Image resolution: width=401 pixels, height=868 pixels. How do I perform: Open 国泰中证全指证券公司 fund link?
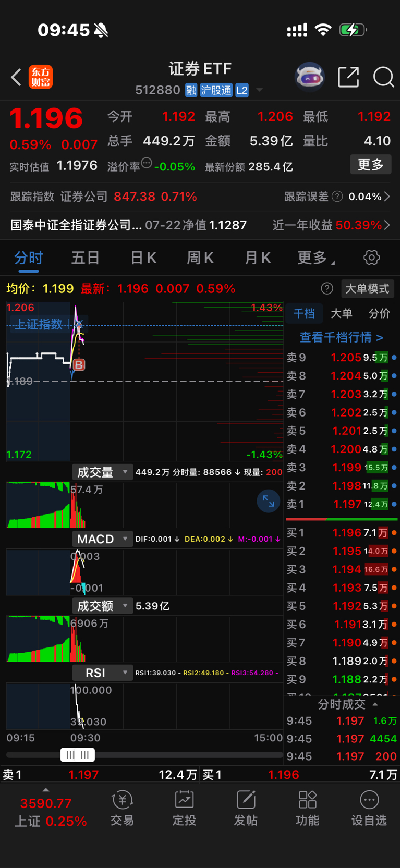76,225
